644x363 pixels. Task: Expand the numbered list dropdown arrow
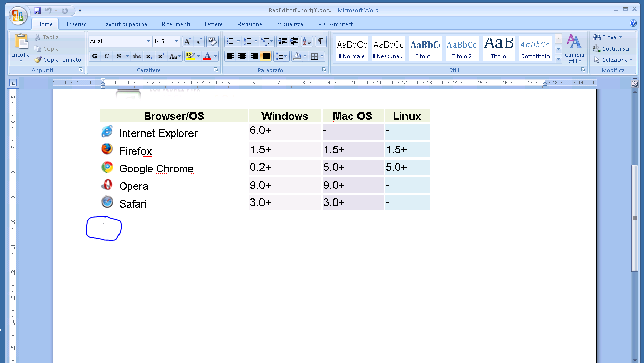coord(256,41)
